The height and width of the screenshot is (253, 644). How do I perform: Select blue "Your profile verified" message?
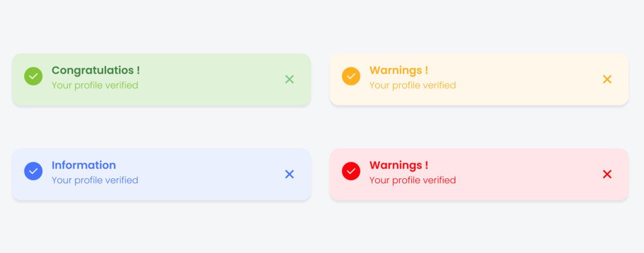pyautogui.click(x=95, y=180)
